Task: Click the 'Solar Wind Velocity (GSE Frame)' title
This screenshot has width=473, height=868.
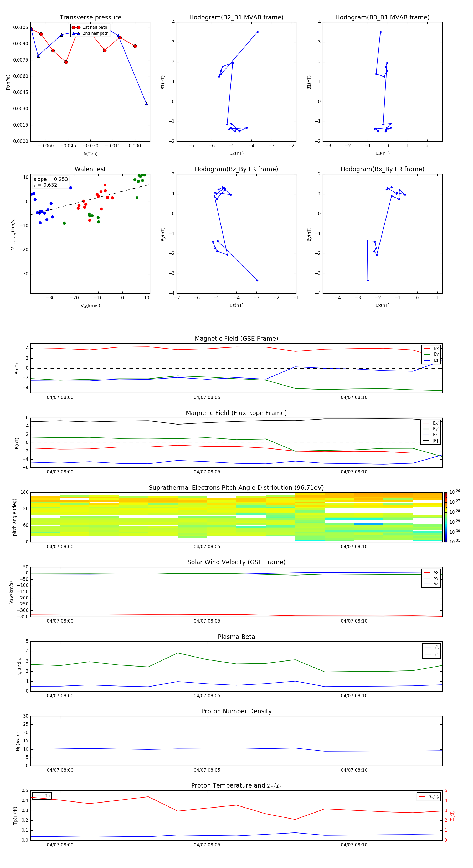Action: pos(236,562)
